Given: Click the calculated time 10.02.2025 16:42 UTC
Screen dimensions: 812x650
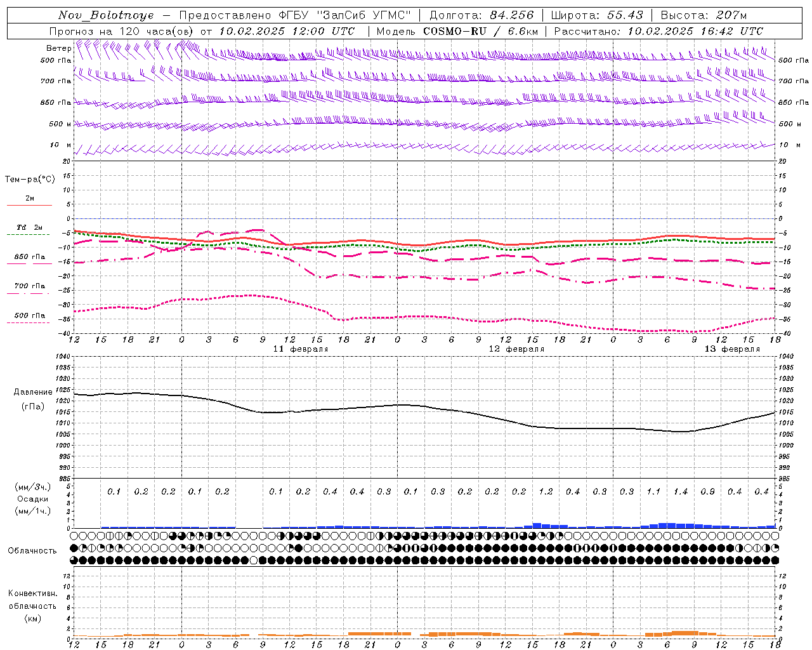Looking at the screenshot, I should click(x=695, y=30).
